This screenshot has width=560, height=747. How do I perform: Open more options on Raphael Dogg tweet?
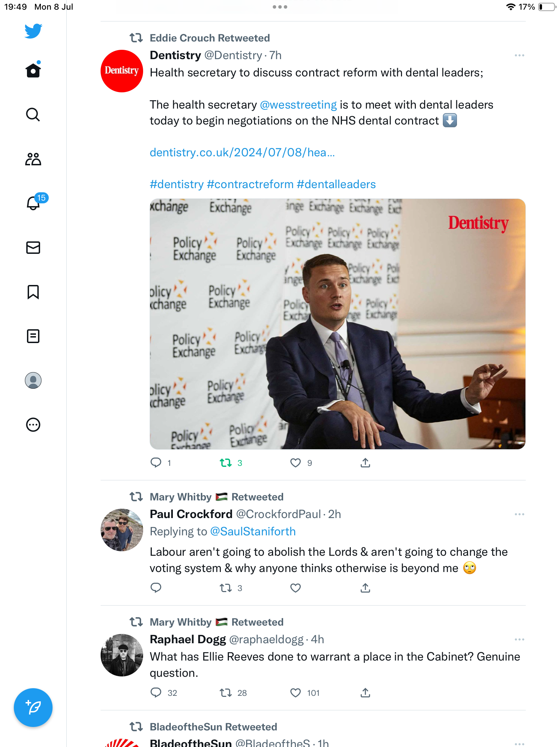point(519,639)
